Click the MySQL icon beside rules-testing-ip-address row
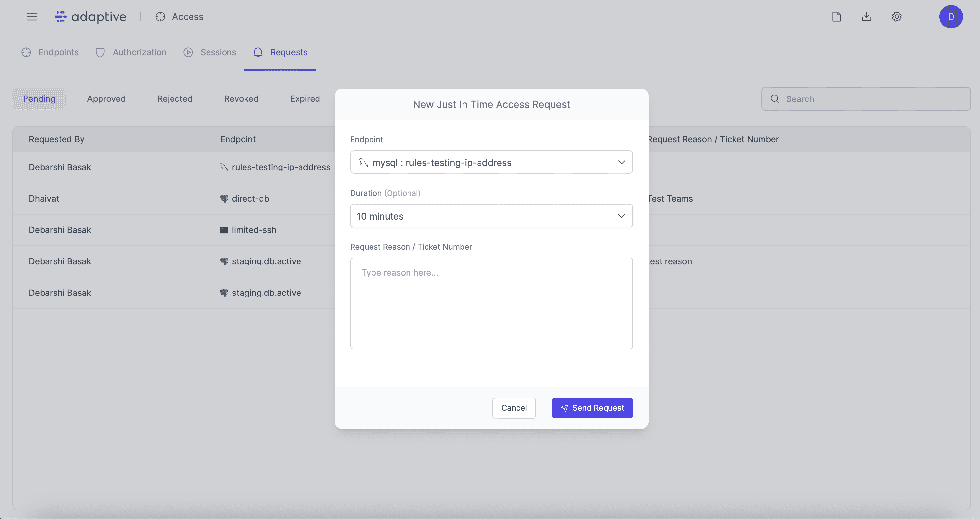This screenshot has height=519, width=980. pos(224,167)
